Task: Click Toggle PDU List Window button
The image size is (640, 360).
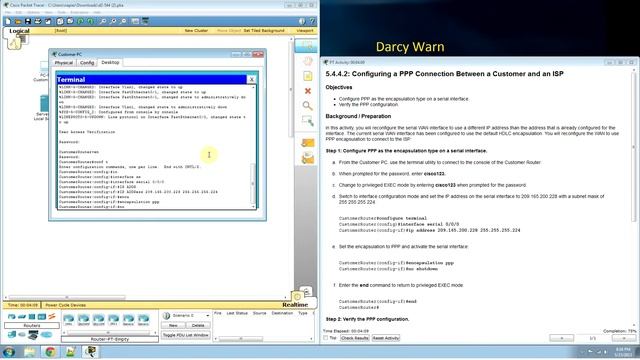Action: click(186, 335)
